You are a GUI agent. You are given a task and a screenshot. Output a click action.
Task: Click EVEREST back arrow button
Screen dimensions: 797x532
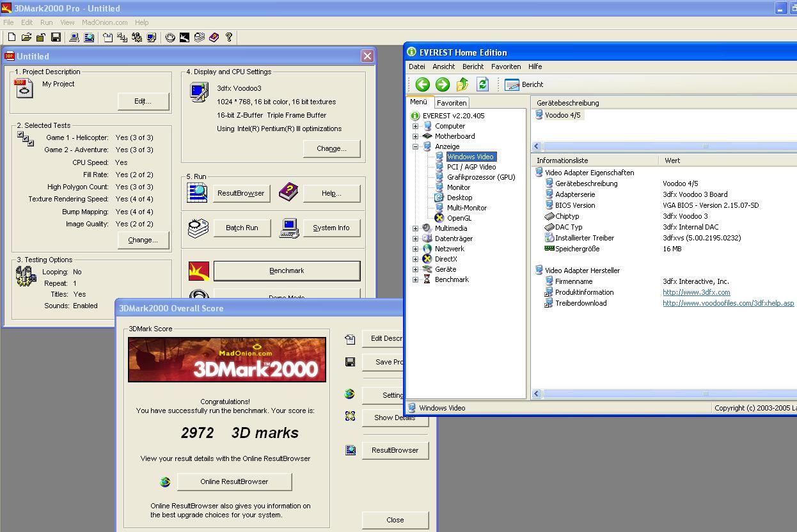pyautogui.click(x=422, y=84)
